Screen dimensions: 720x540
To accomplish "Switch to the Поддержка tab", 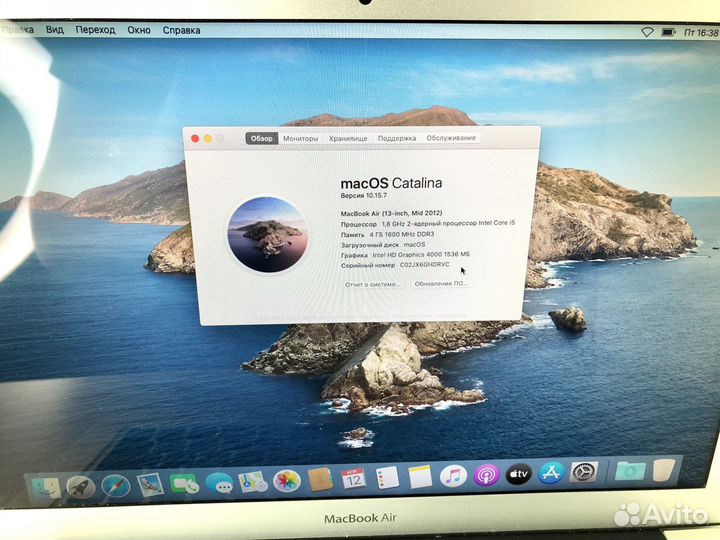I will coord(397,138).
